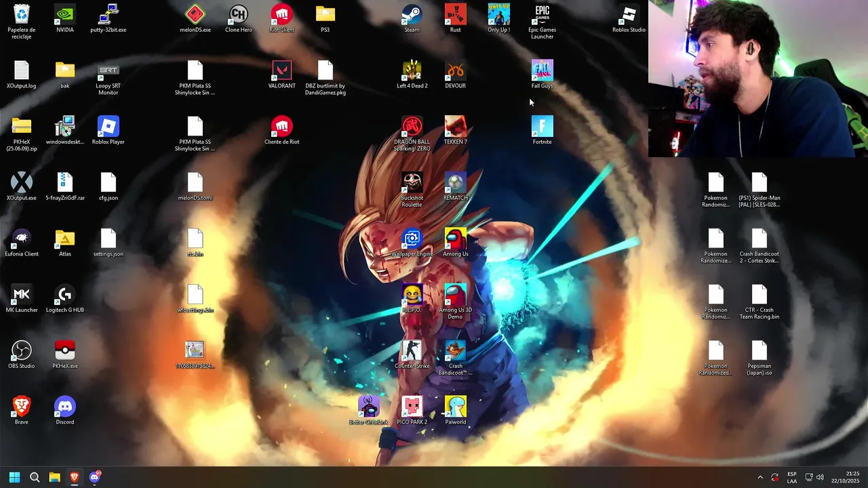Open the Clone Hero shortcut

tap(239, 15)
